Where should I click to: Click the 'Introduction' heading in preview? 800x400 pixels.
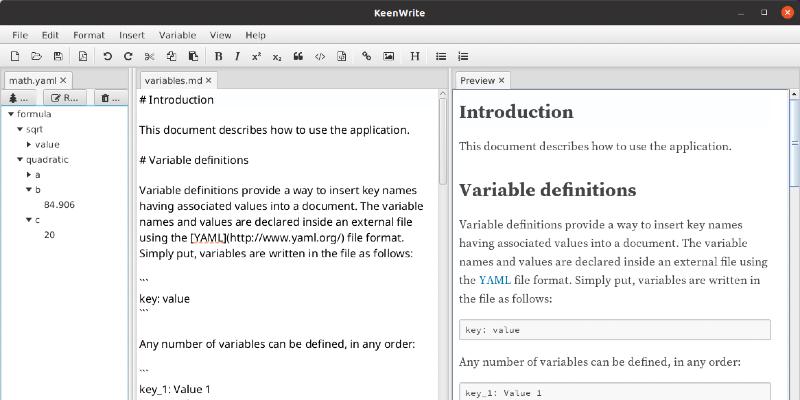[516, 112]
